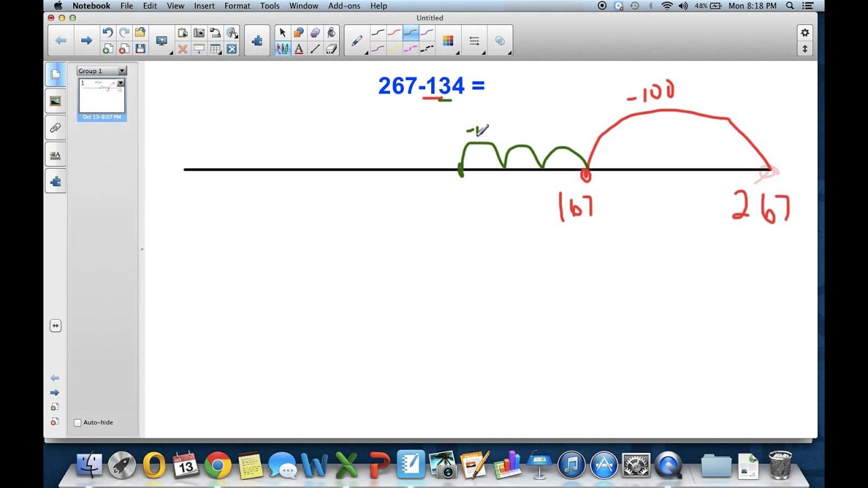Screen dimensions: 868x488
Task: Select the Fill paint bucket tool
Action: click(x=332, y=33)
